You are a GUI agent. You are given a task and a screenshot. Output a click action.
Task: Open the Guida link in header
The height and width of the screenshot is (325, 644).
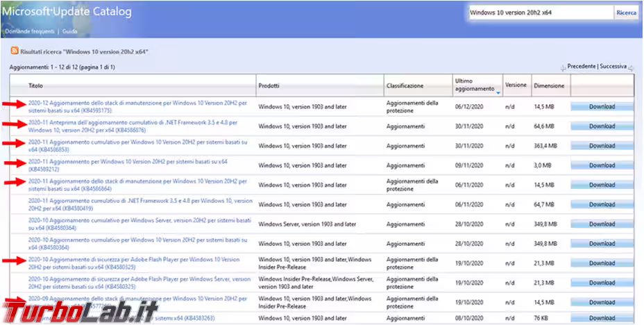69,32
